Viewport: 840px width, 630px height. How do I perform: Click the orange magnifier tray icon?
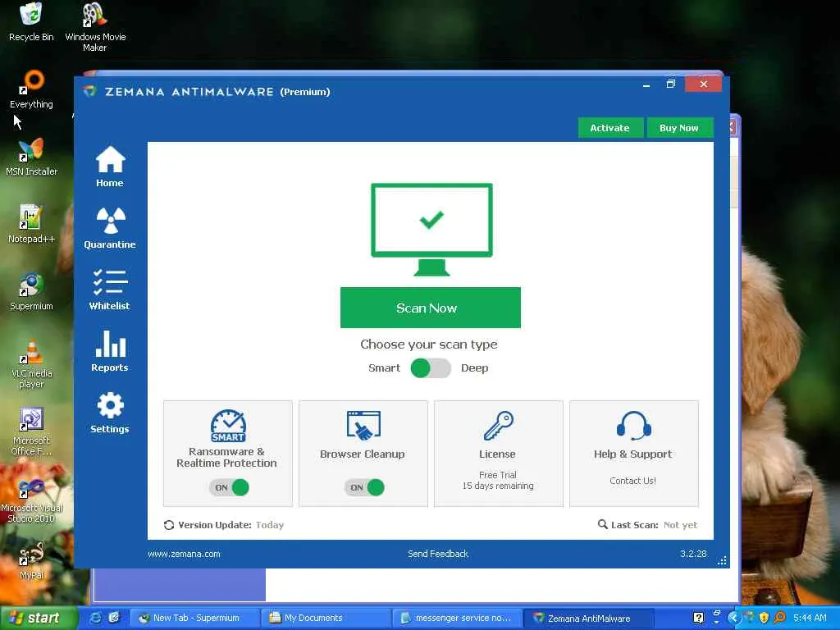[779, 618]
